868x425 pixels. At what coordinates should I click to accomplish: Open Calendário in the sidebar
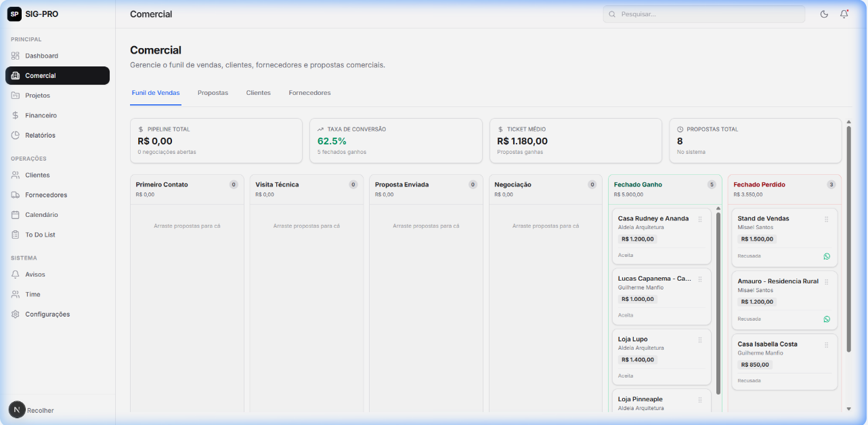click(x=41, y=215)
